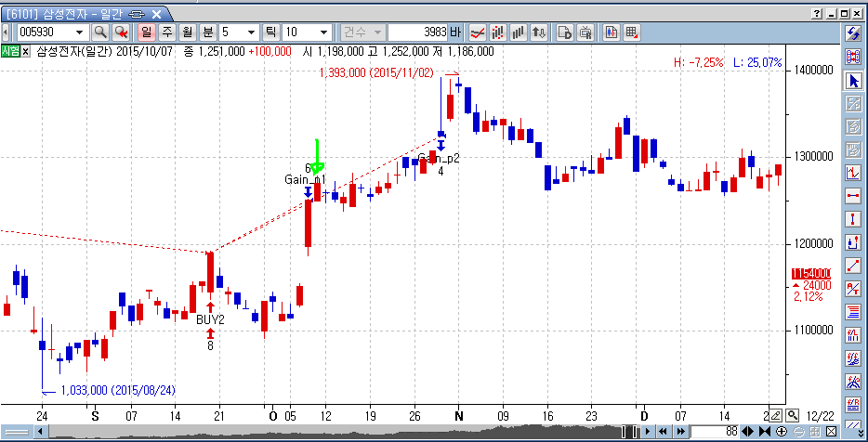The image size is (868, 442).
Task: Click the 틱 (tick) chart button
Action: 272,32
